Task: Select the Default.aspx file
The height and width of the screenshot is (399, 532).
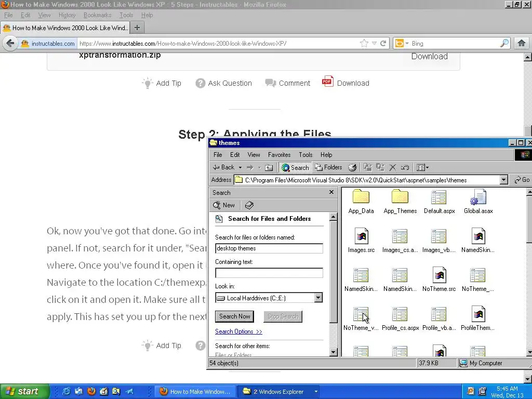Action: pos(440,202)
